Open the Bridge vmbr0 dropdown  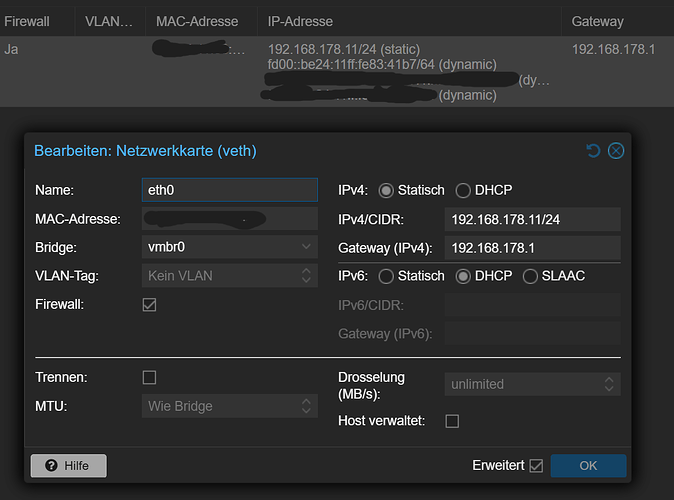[x=306, y=246]
